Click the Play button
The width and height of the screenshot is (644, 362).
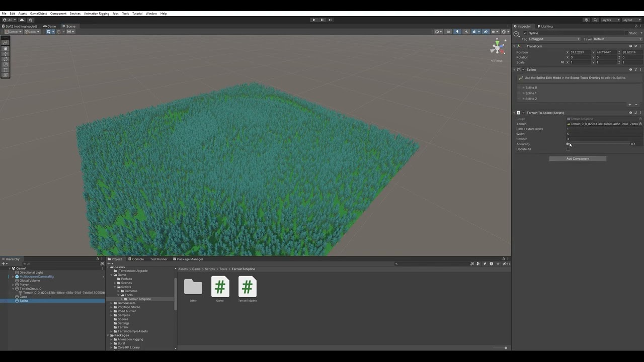(314, 20)
